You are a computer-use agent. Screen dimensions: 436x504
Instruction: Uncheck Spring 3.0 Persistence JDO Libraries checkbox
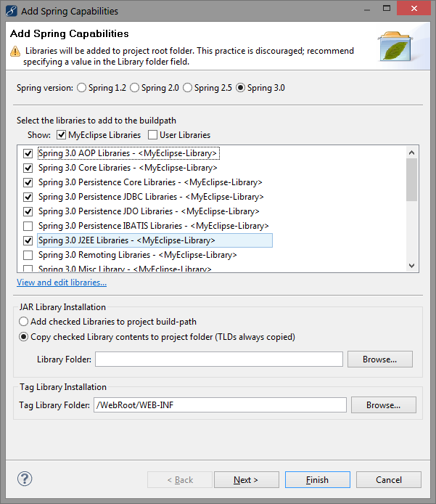click(28, 211)
